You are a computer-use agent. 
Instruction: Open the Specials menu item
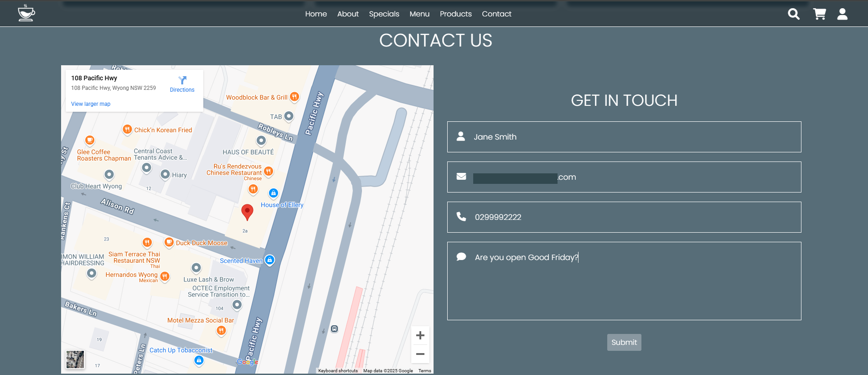(x=384, y=14)
